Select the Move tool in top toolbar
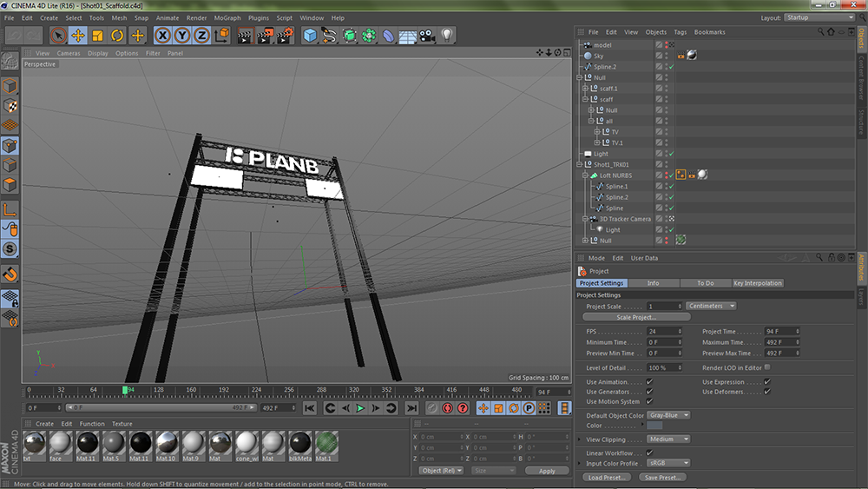This screenshot has height=489, width=868. 77,36
